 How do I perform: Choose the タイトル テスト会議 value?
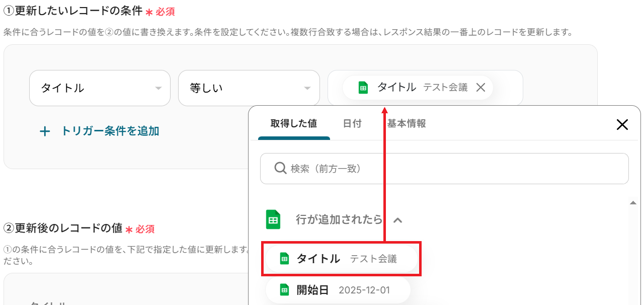[x=341, y=259]
